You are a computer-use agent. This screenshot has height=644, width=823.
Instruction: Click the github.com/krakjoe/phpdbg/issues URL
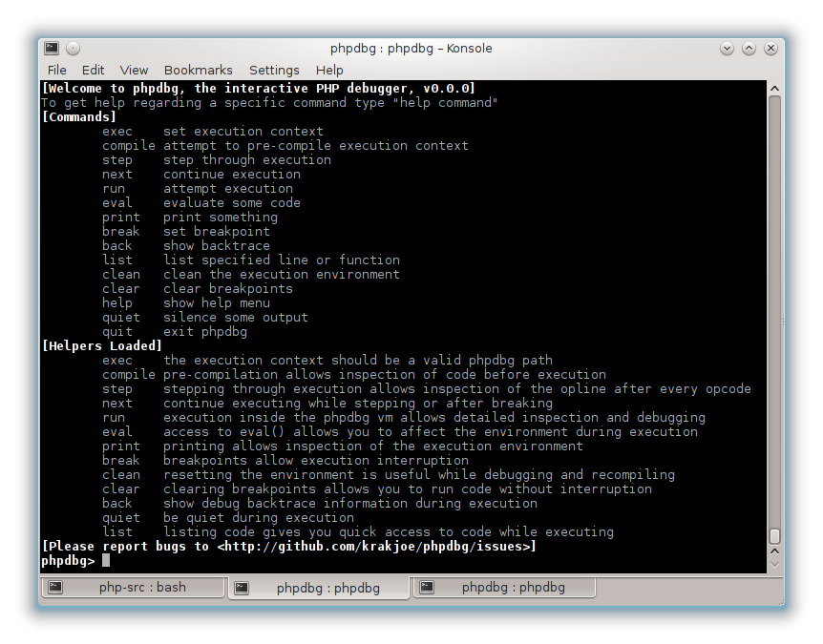coord(376,547)
